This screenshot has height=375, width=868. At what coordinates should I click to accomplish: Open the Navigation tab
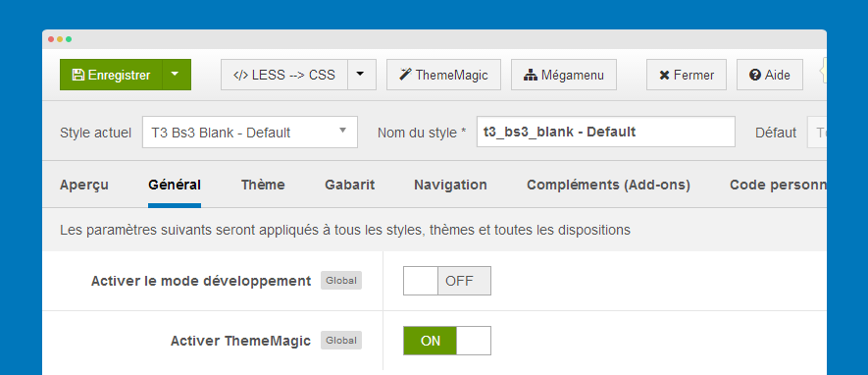tap(450, 185)
